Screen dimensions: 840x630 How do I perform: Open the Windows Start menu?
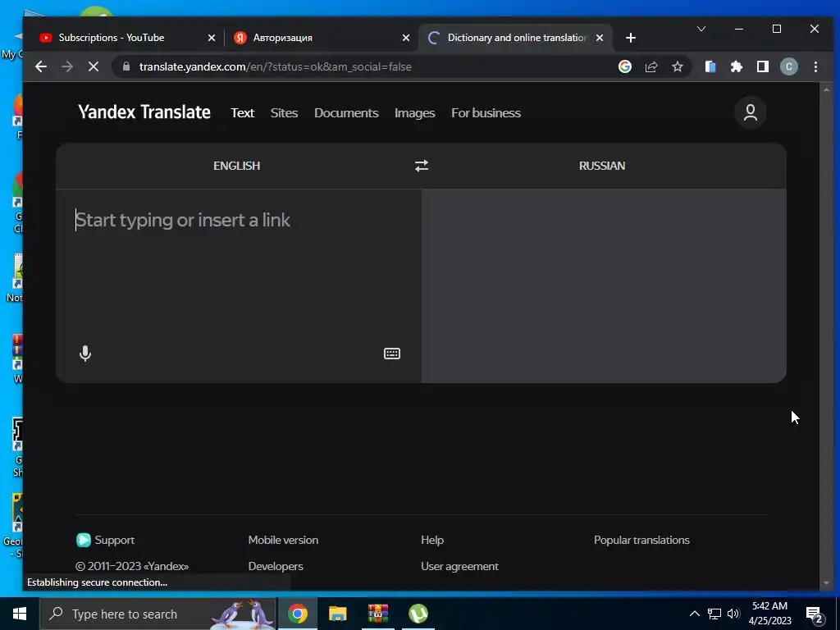coord(20,614)
